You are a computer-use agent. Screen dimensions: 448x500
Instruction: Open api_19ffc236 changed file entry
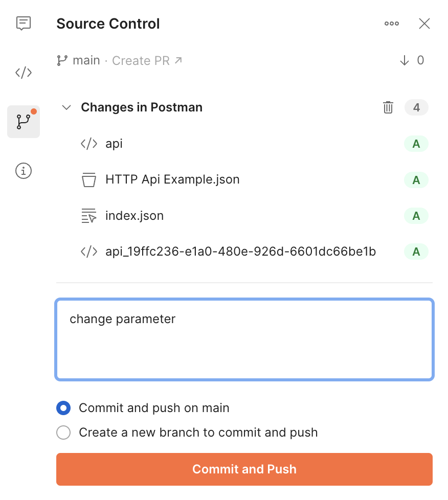pyautogui.click(x=240, y=252)
